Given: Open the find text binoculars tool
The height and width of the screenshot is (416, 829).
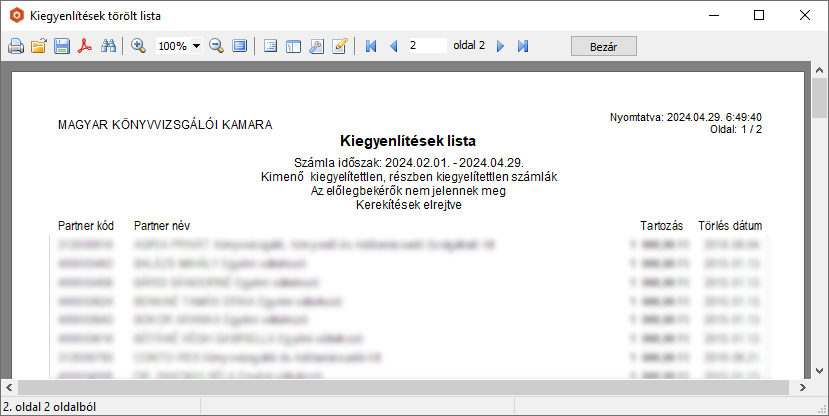Looking at the screenshot, I should coord(109,47).
